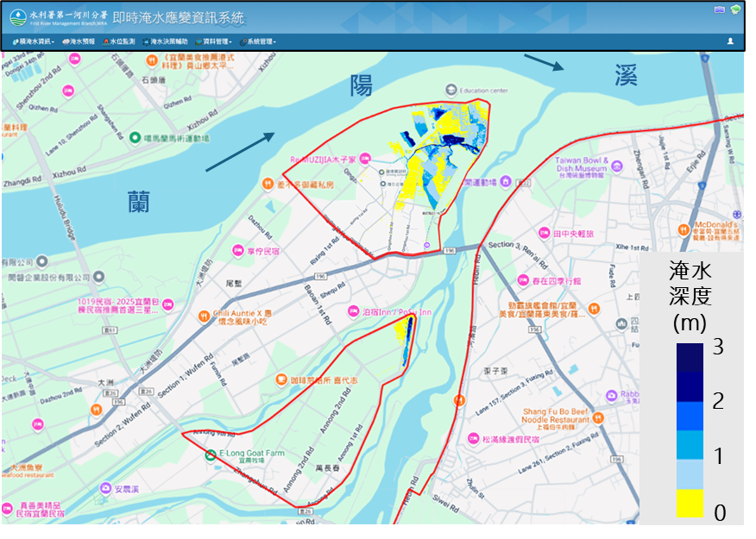Select the E-Long Goat Farm marker
This screenshot has height=539, width=756.
tap(211, 454)
